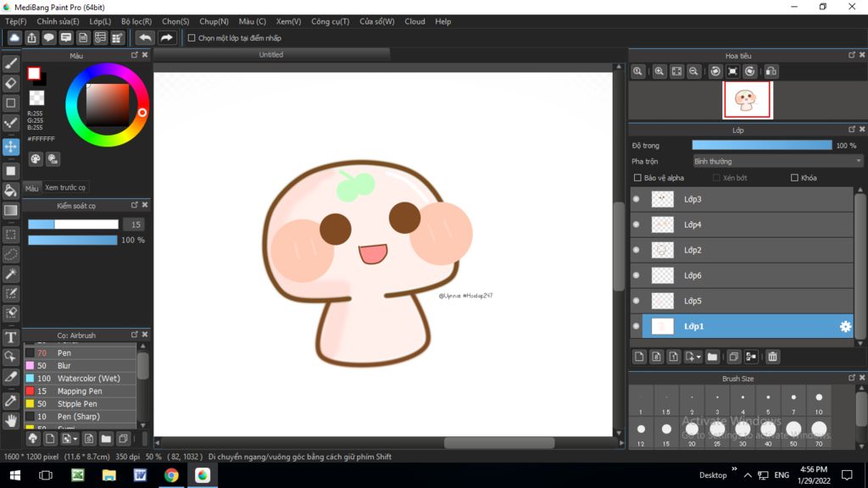
Task: Open the Windows Start menu
Action: click(x=15, y=475)
